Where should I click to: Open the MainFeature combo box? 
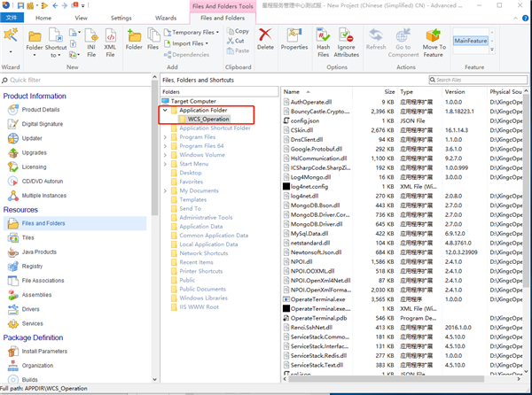473,41
